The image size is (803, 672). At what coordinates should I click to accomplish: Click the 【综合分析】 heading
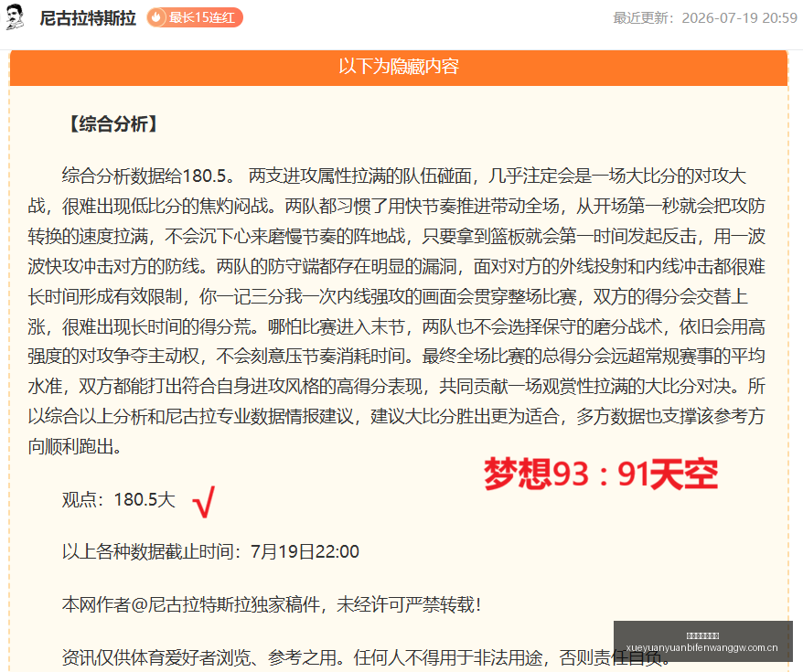(112, 123)
